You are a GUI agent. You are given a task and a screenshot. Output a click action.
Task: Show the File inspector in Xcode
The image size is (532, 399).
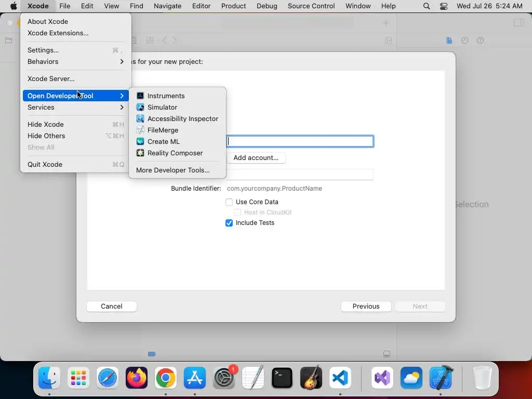pos(449,41)
